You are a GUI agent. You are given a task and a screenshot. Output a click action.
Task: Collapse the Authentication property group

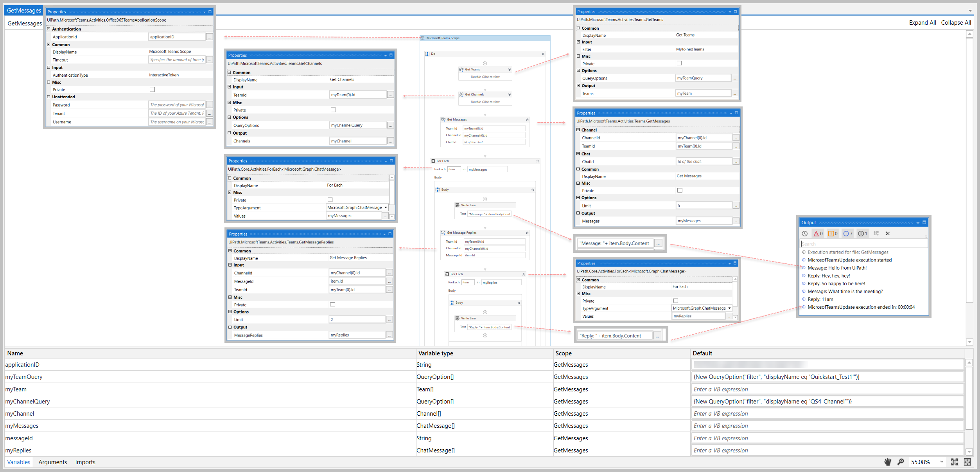pyautogui.click(x=48, y=29)
